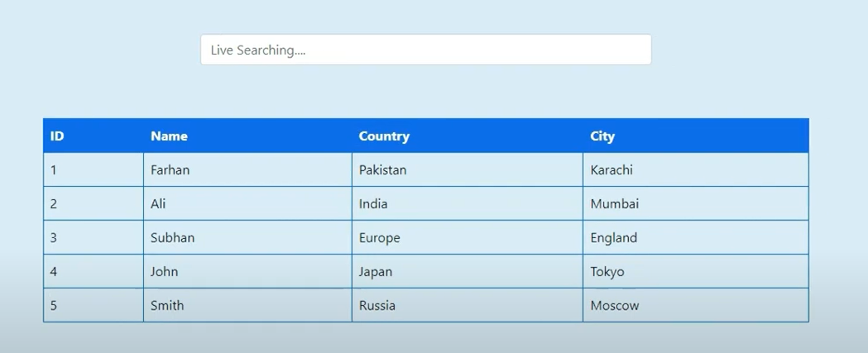Viewport: 868px width, 353px height.
Task: Click the England city cell
Action: [x=696, y=237]
